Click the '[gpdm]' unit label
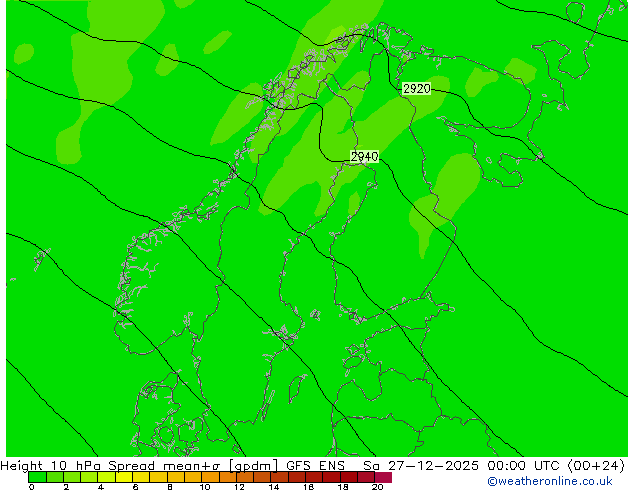The image size is (634, 490). pos(254,466)
